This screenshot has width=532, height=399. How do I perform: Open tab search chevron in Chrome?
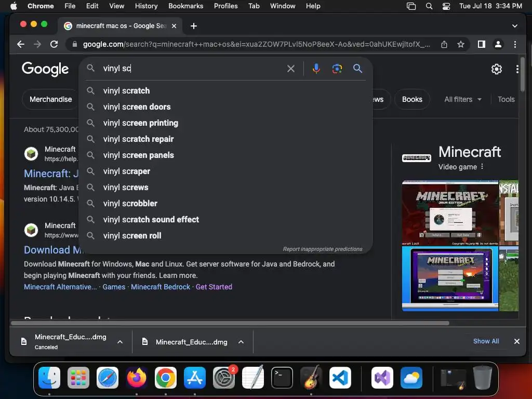click(515, 26)
